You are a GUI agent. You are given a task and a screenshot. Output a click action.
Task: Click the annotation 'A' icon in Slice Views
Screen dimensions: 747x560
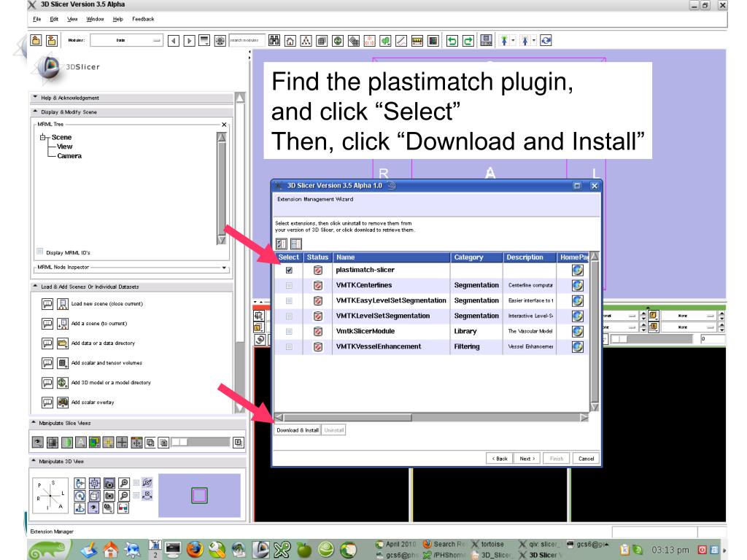(81, 443)
